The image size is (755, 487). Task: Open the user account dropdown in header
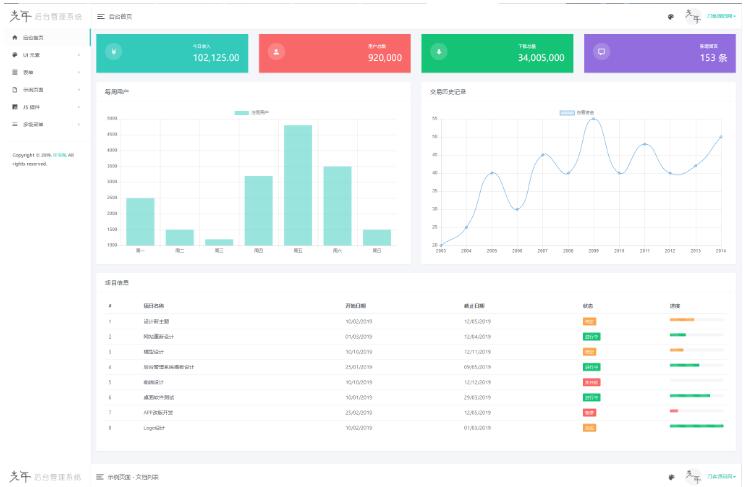tap(721, 17)
